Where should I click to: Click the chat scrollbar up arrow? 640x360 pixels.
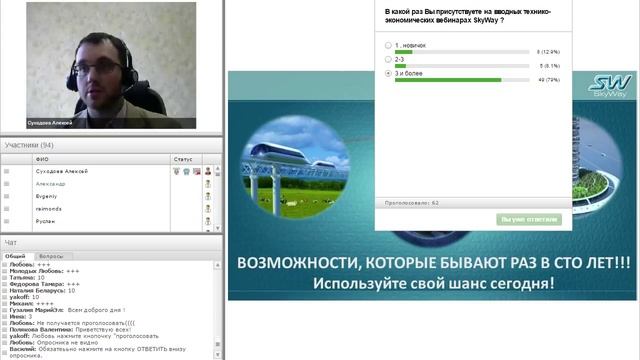coord(218,265)
